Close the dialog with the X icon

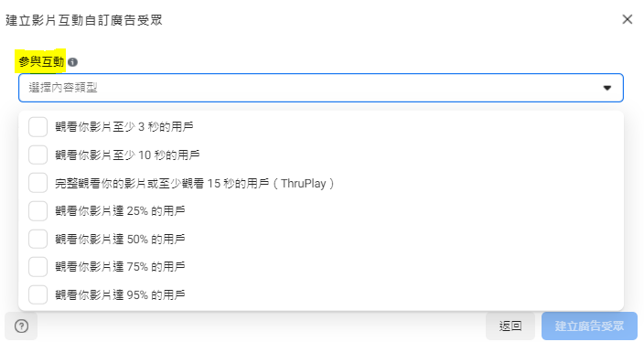point(628,19)
